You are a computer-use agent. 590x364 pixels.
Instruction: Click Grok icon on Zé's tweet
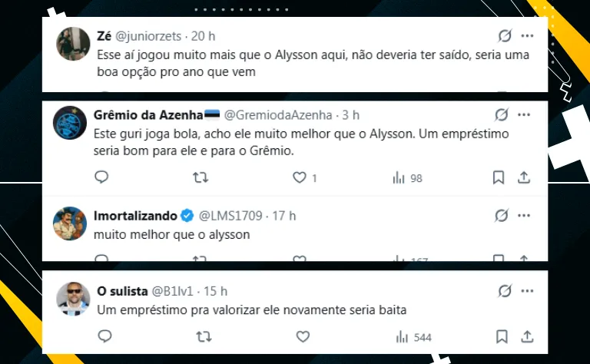505,36
